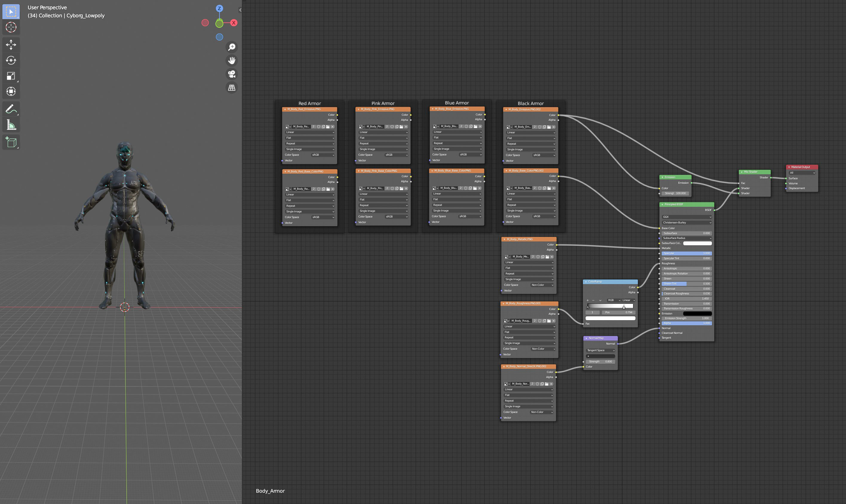
Task: Activate the Rotate tool
Action: [11, 60]
